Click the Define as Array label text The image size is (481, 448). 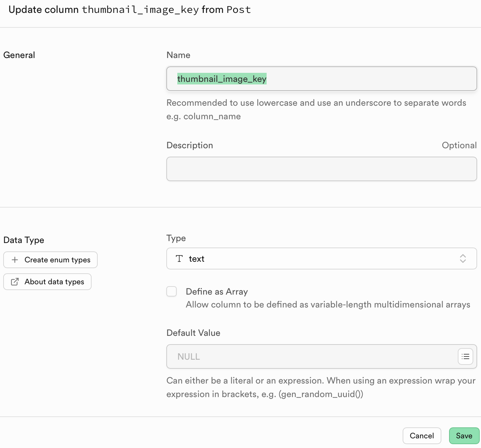pyautogui.click(x=217, y=292)
